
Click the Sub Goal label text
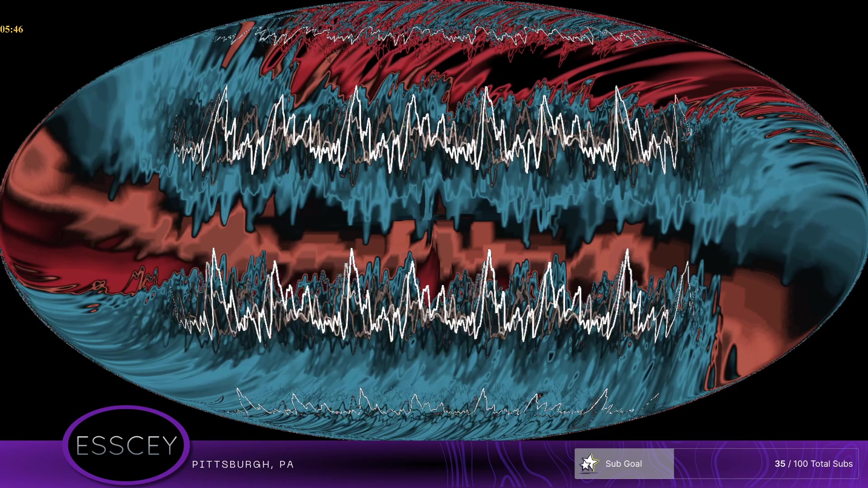(623, 464)
